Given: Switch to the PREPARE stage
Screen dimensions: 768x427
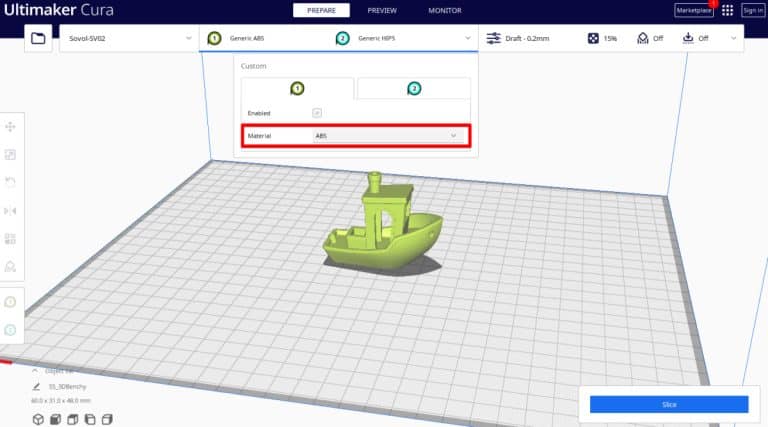Looking at the screenshot, I should pos(321,10).
